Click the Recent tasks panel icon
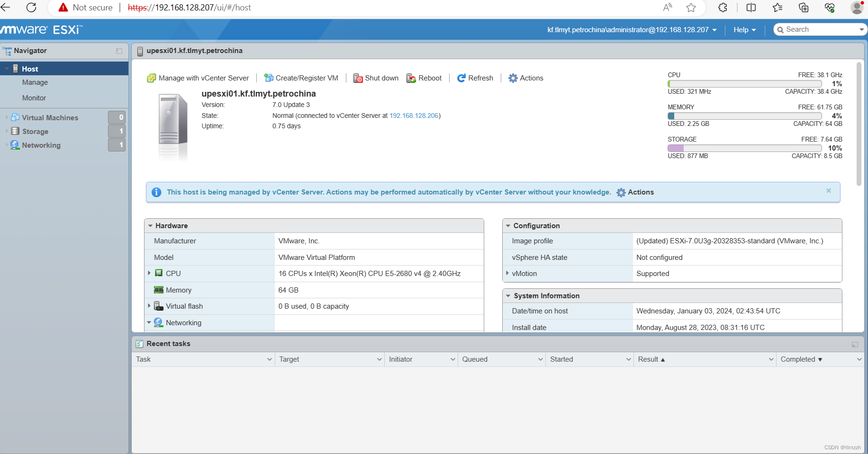Image resolution: width=868 pixels, height=454 pixels. point(139,344)
